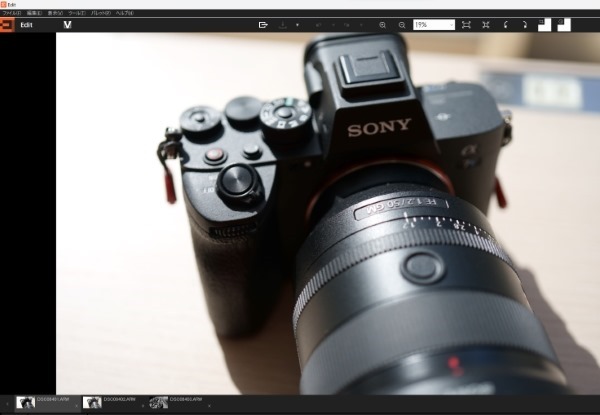
Task: Close the DSC08401.ARW tab
Action: click(x=77, y=406)
